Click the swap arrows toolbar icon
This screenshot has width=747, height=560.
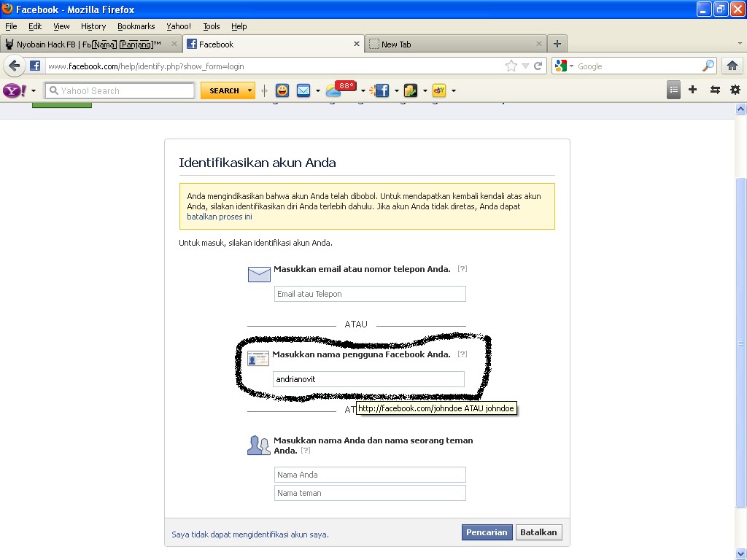pos(715,90)
